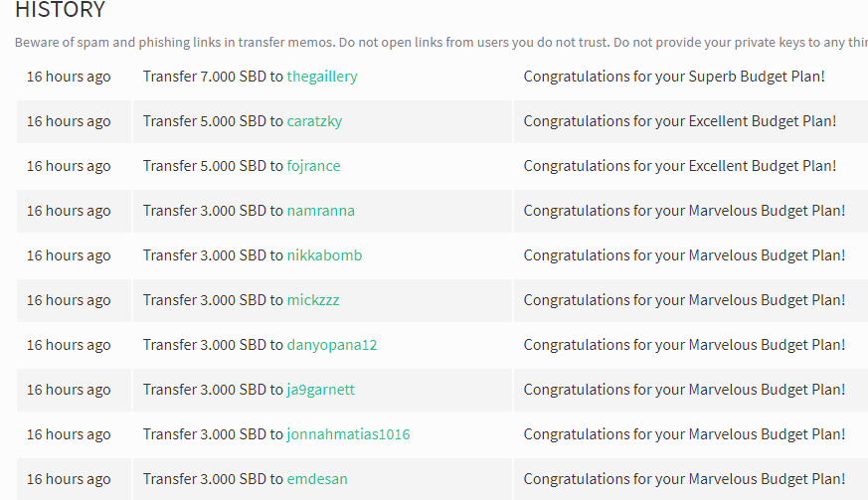
Task: Open ja9garnett user link
Action: click(x=320, y=390)
